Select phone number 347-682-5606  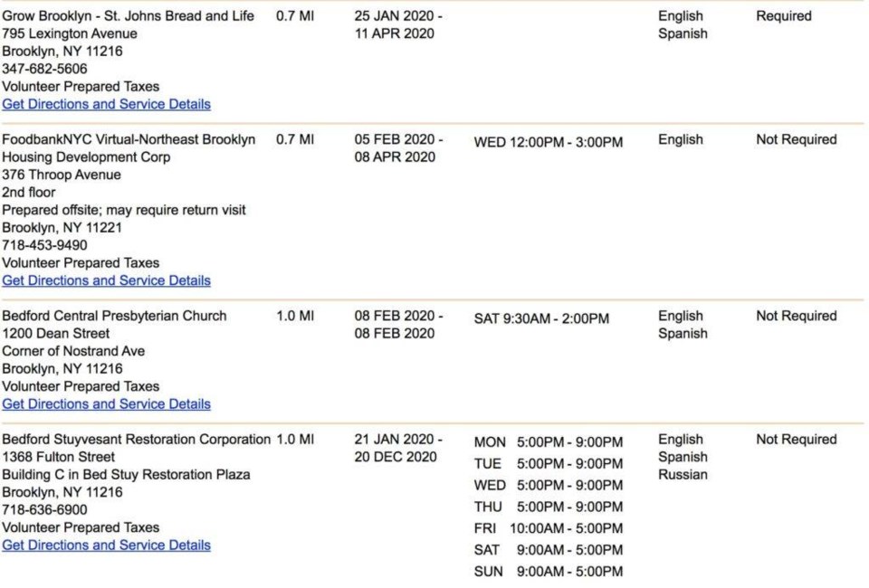click(45, 70)
